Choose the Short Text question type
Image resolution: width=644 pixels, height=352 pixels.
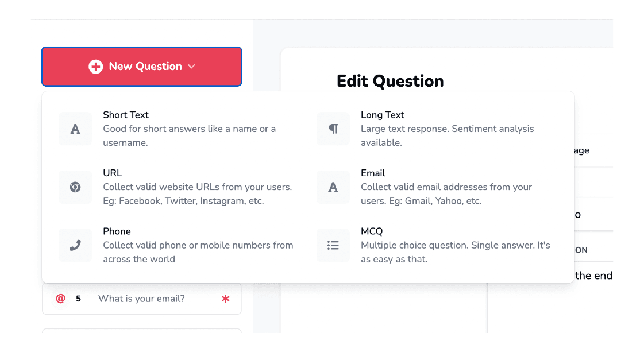point(126,115)
